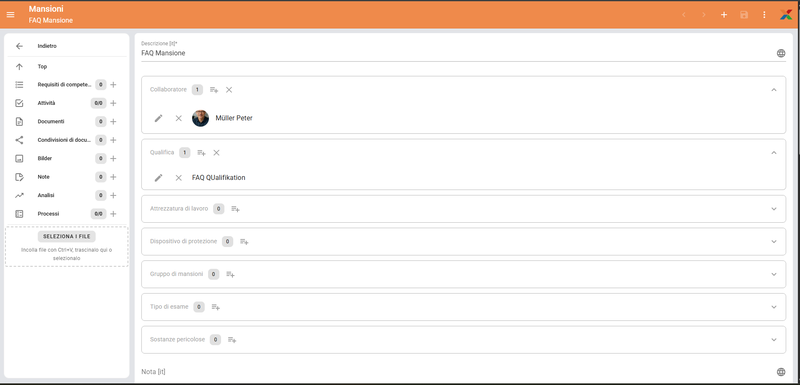Open translations globe for Descrizione
Screen dimensions: 800x385
(x=781, y=53)
